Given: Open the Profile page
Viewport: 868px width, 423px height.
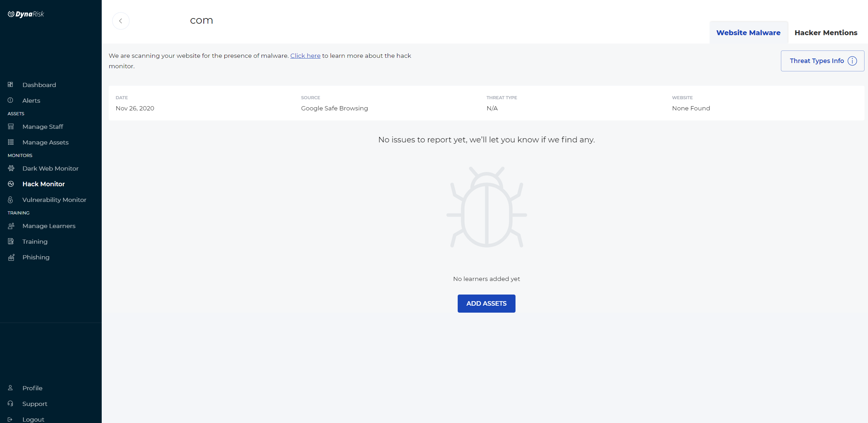Looking at the screenshot, I should (x=32, y=388).
